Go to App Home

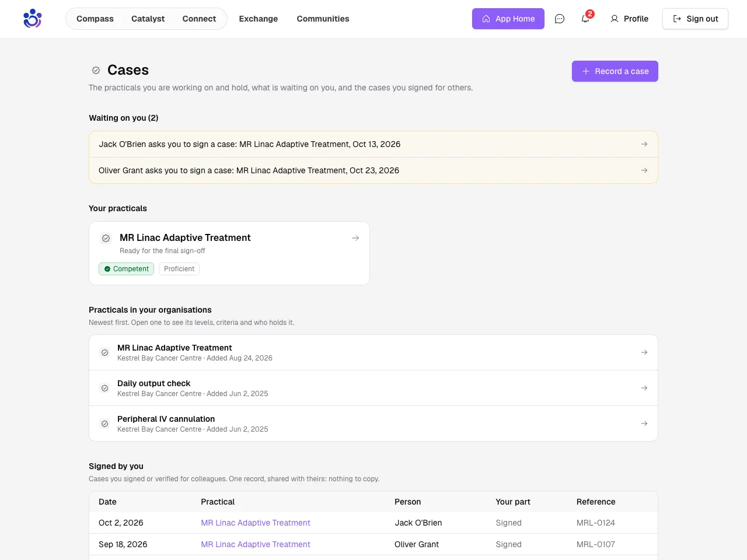click(x=508, y=19)
